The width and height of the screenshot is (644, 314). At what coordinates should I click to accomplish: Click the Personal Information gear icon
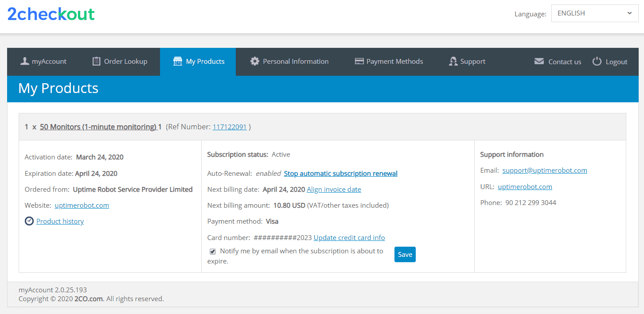point(255,61)
